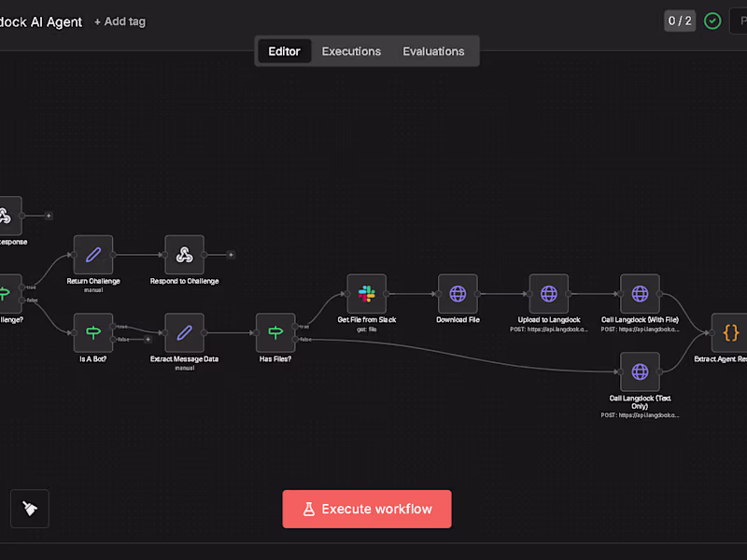Select the Return Challenge code node
The height and width of the screenshot is (560, 747).
click(x=92, y=252)
